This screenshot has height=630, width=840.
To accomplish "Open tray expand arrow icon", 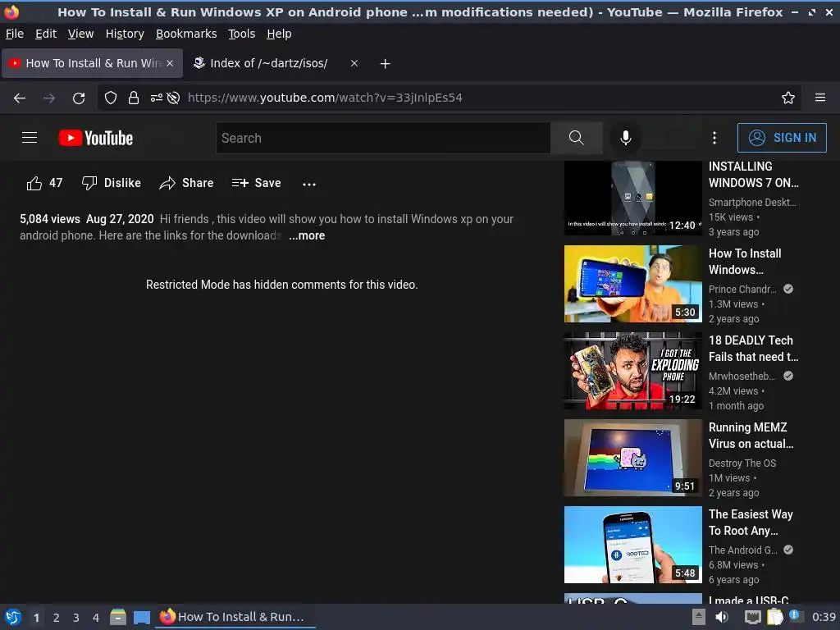I will 699,617.
